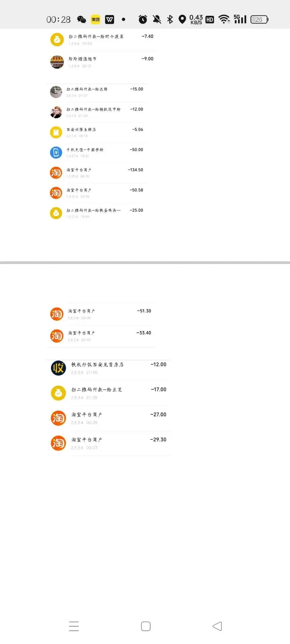The width and height of the screenshot is (290, 644).
Task: Open the 手机充值-中国移动 -50.00 record
Action: coord(96,153)
